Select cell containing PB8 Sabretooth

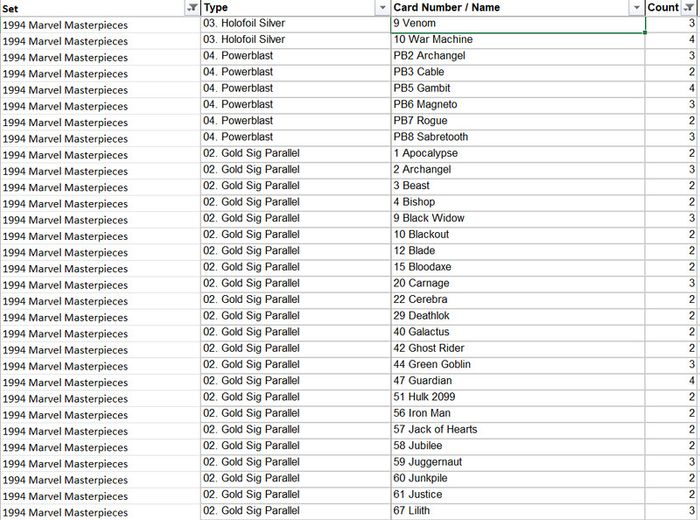[x=518, y=138]
